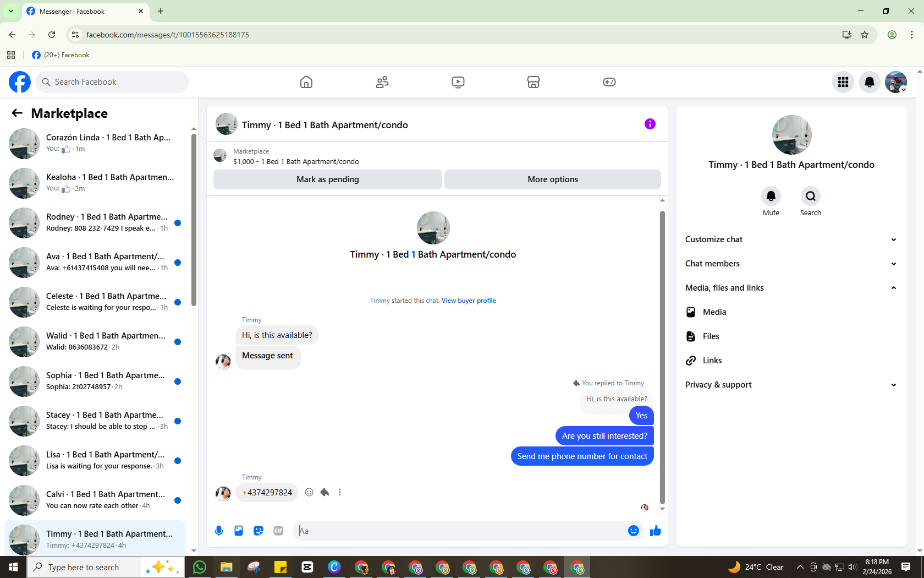The width and height of the screenshot is (924, 578).
Task: Open the (20+) Facebook bookmark
Action: click(61, 55)
